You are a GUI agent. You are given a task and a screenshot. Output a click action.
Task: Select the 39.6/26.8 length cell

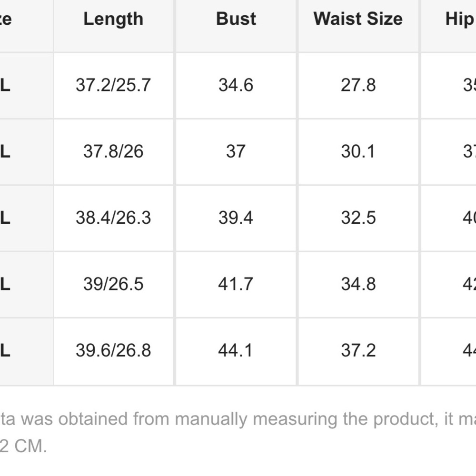pyautogui.click(x=113, y=350)
